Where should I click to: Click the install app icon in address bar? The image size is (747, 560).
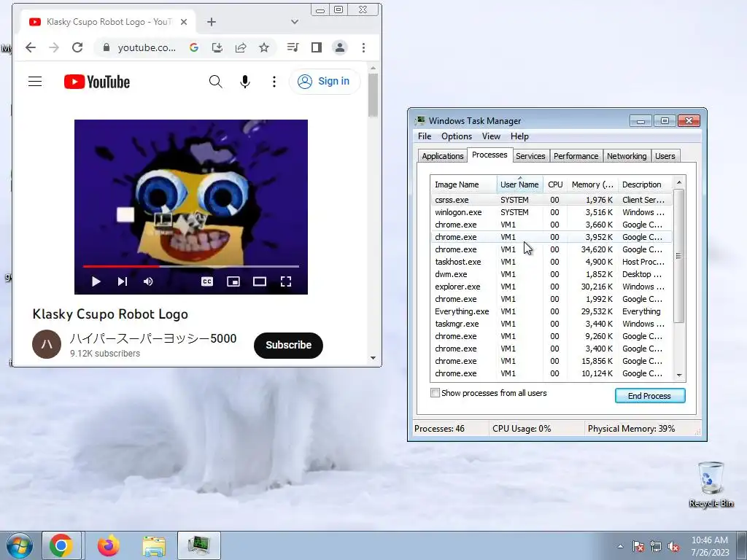coord(217,47)
